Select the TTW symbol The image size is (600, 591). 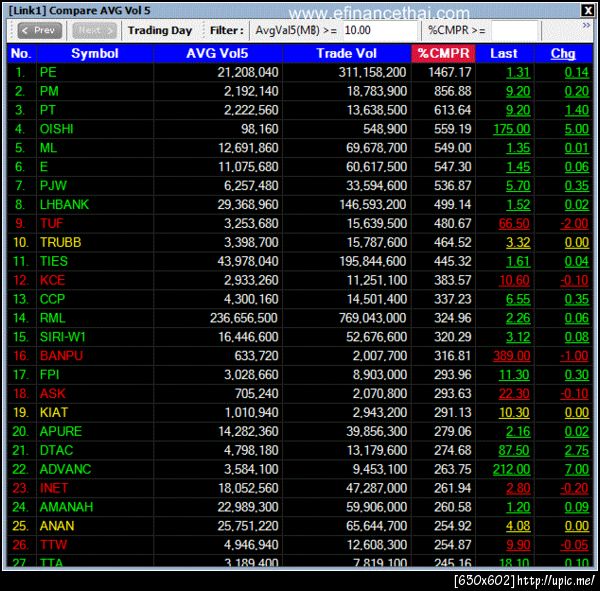54,545
